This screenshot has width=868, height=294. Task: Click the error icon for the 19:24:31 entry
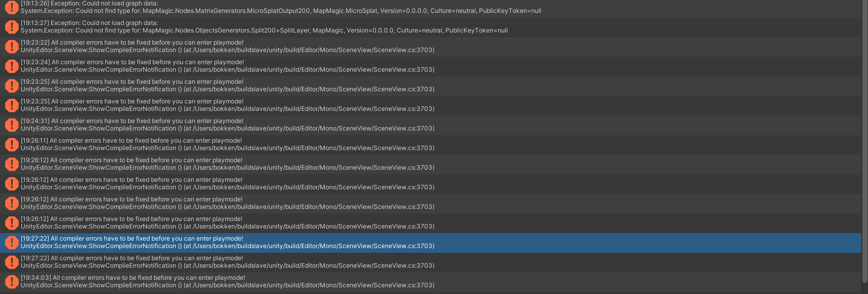[12, 125]
